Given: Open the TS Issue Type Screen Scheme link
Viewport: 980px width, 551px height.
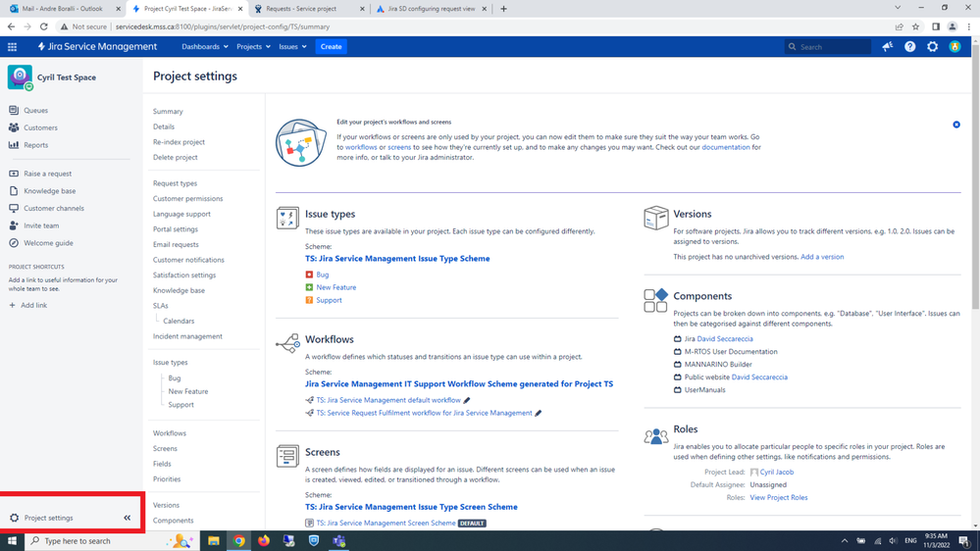Looking at the screenshot, I should (411, 507).
